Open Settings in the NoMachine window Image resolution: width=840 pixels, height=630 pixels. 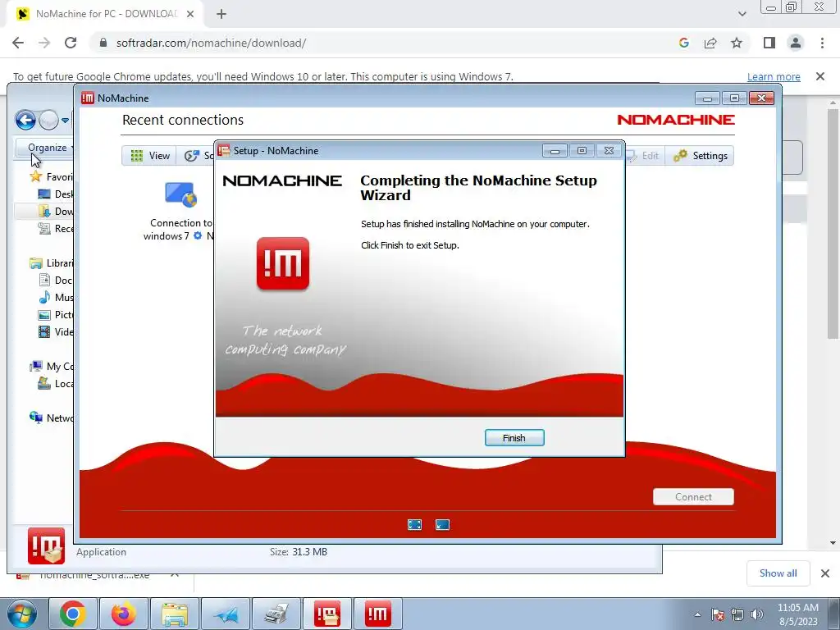(x=701, y=155)
